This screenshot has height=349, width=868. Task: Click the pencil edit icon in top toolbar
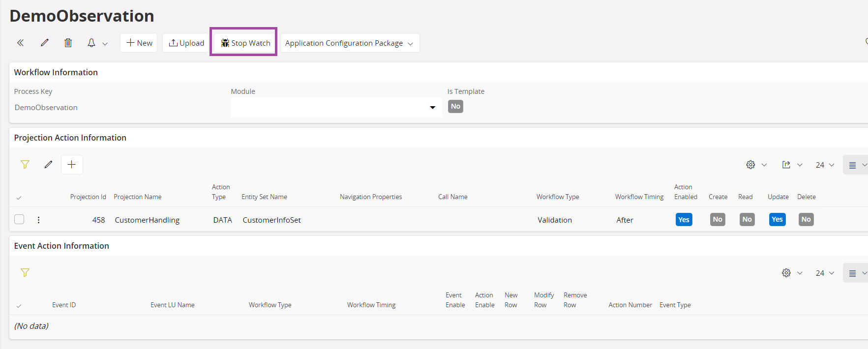[x=45, y=43]
